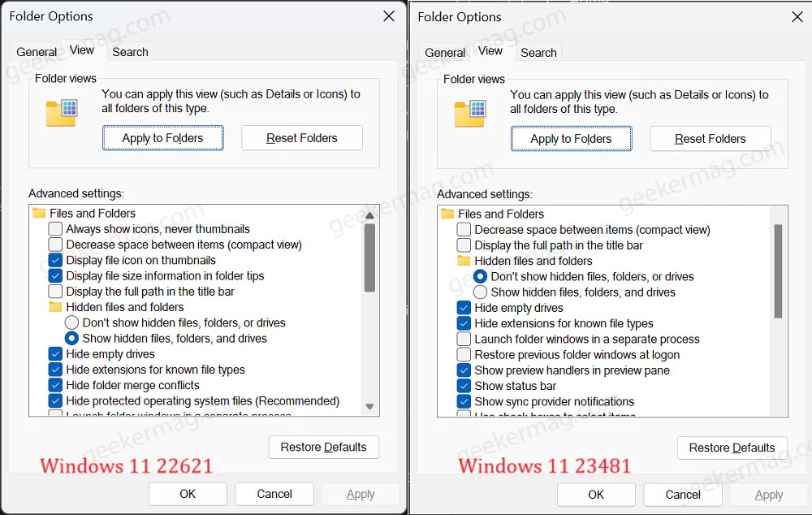
Task: Uncheck 'Show sync provider notifications'
Action: click(x=464, y=401)
